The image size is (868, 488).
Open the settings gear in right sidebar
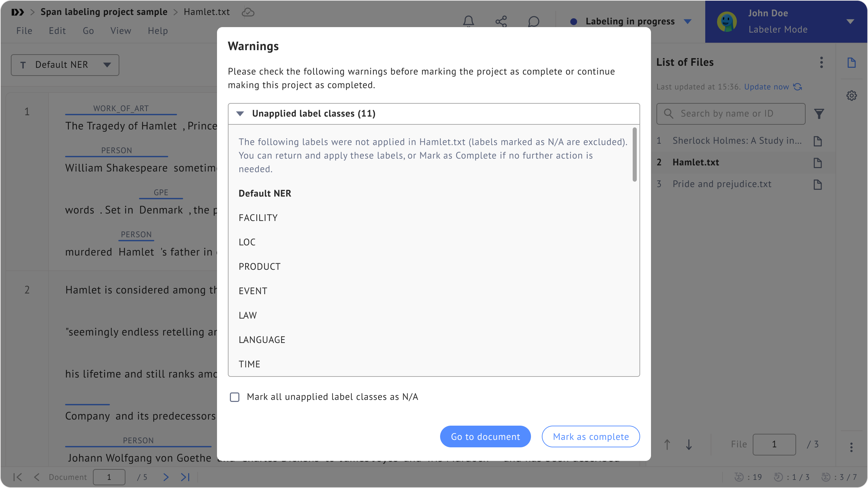(851, 96)
